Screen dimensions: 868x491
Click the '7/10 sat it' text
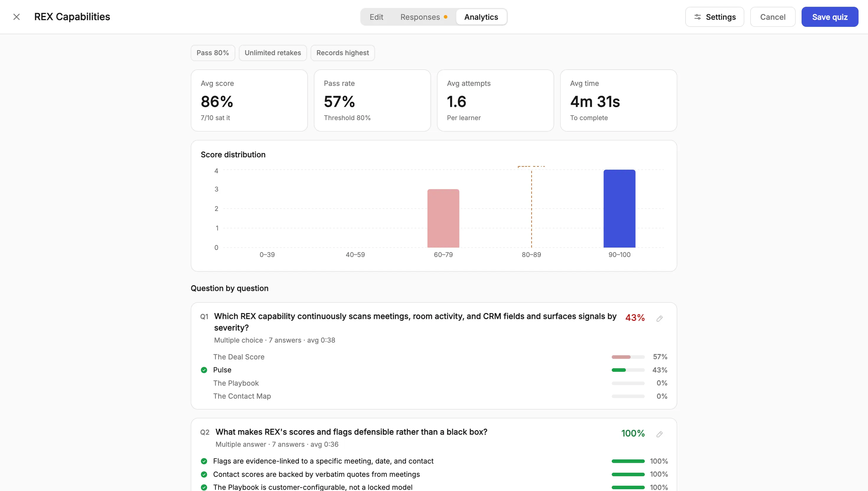pos(215,118)
